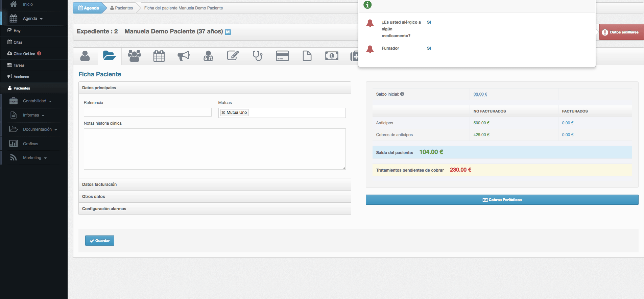Screen dimensions: 644x299
Task: Expand the Informes sidebar menu
Action: 33,115
